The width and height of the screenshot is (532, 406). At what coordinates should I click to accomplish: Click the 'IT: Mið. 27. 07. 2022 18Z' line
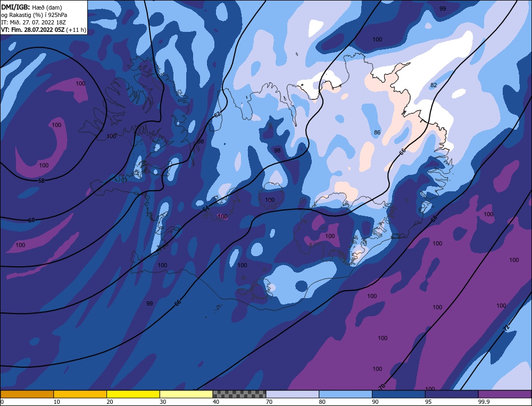tap(33, 22)
